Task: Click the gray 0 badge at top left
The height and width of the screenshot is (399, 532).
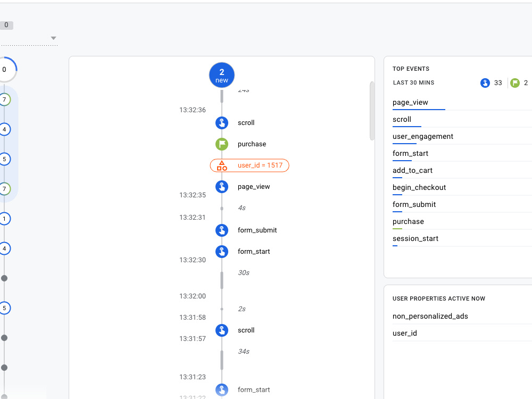Action: [x=6, y=25]
